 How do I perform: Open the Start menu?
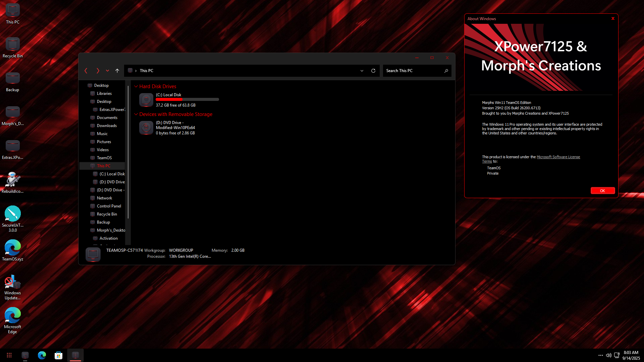pos(9,355)
